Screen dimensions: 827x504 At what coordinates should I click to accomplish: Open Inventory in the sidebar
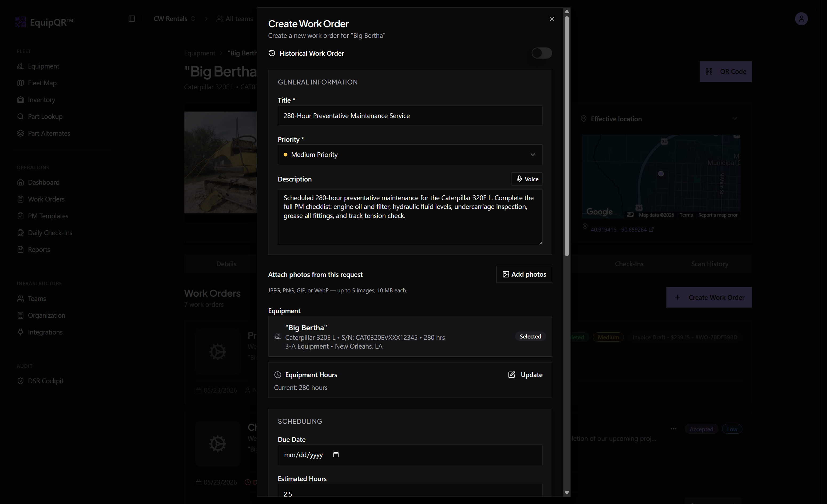[x=36, y=100]
